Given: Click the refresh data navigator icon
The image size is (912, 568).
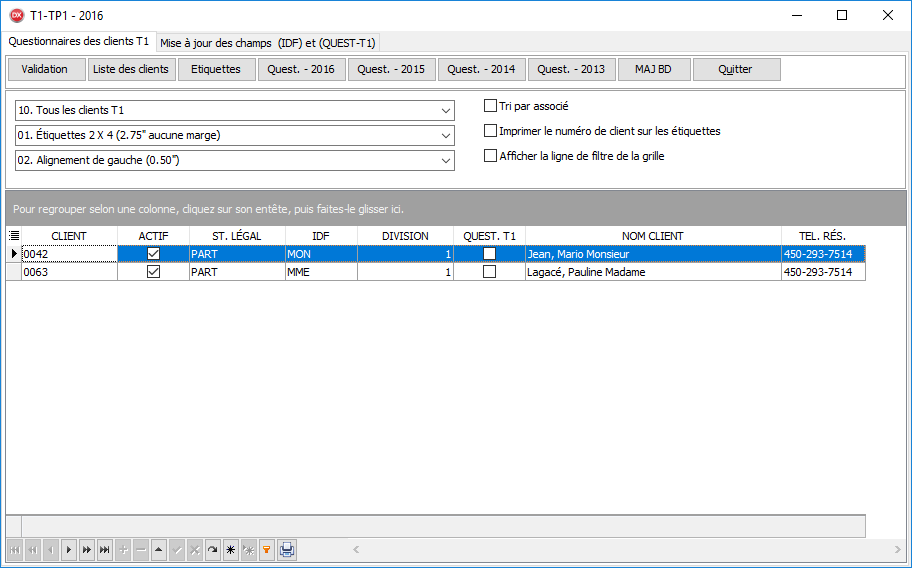Looking at the screenshot, I should tap(213, 550).
